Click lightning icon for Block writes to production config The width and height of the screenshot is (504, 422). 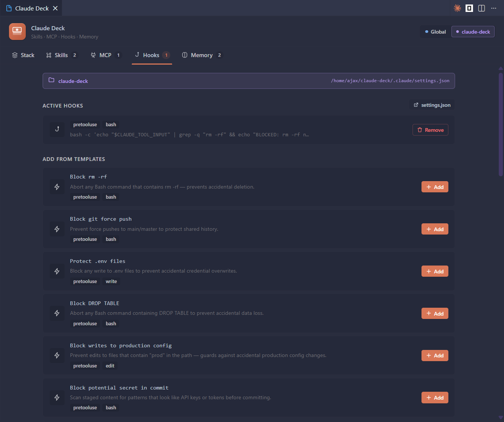(57, 356)
